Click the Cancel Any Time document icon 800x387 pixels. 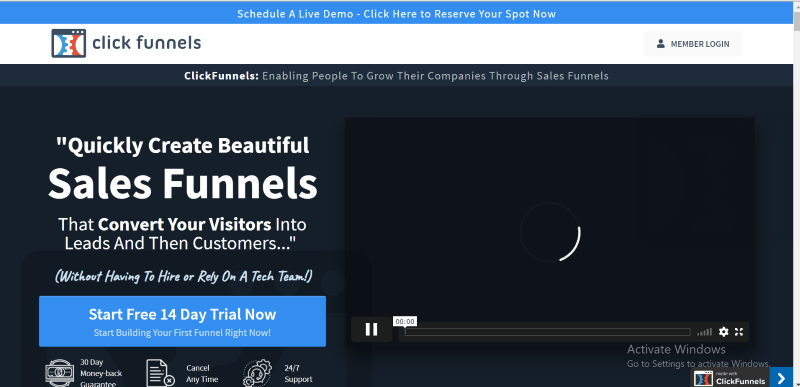click(x=160, y=373)
